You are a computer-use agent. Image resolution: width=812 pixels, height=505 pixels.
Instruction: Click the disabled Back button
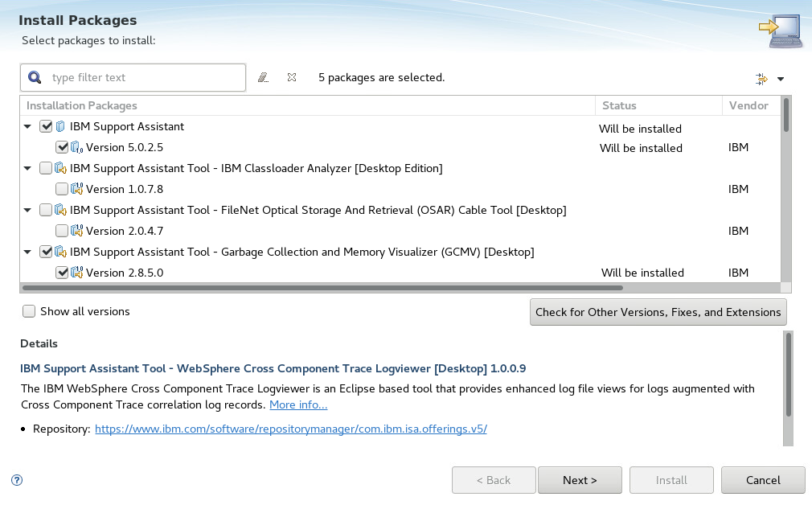point(494,480)
